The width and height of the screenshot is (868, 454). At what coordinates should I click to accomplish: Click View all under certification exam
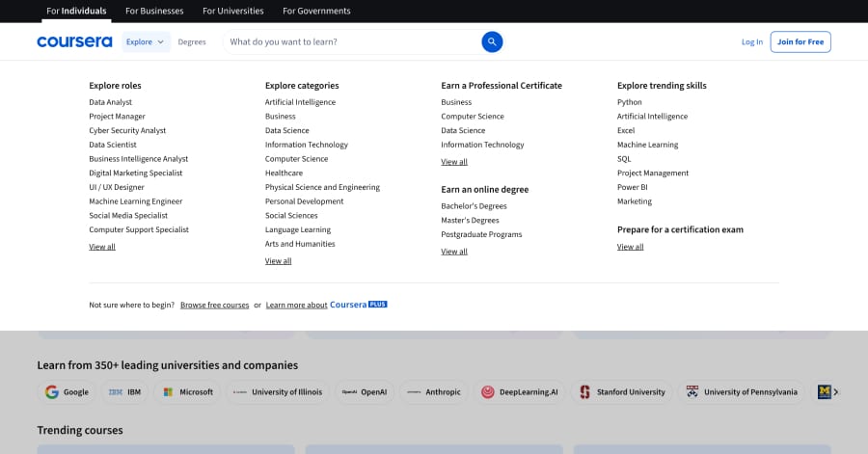(630, 247)
